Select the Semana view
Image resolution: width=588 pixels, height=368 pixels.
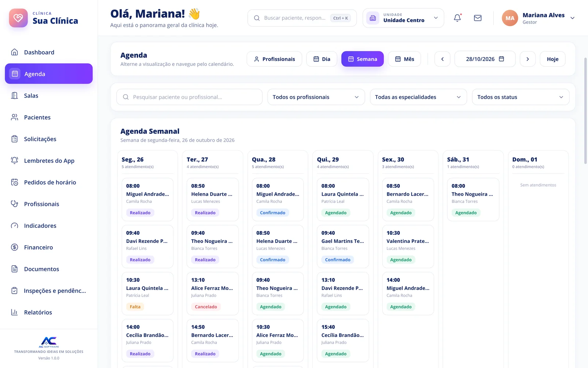[362, 59]
